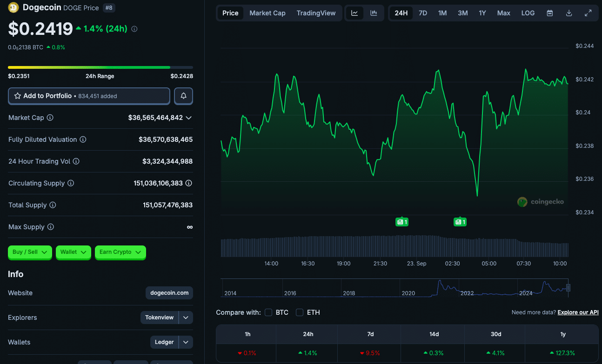602x364 pixels.
Task: Select 1Y time range
Action: 482,13
